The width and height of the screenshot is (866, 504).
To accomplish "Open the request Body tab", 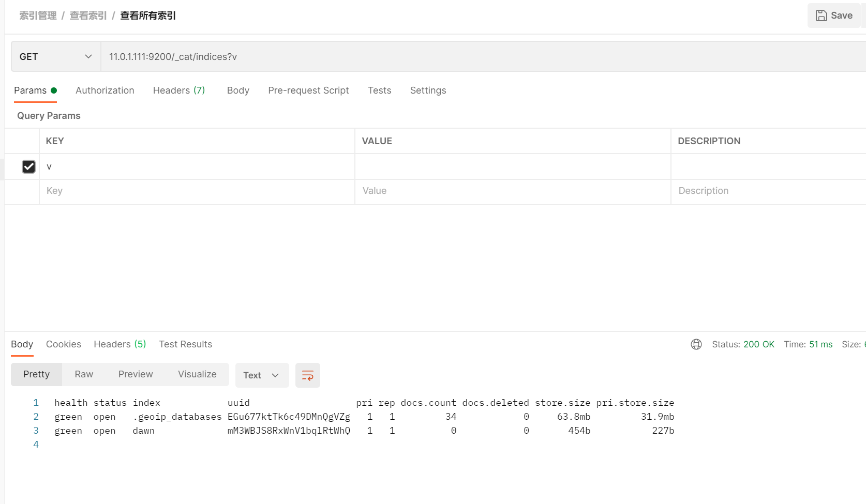I will [x=238, y=90].
